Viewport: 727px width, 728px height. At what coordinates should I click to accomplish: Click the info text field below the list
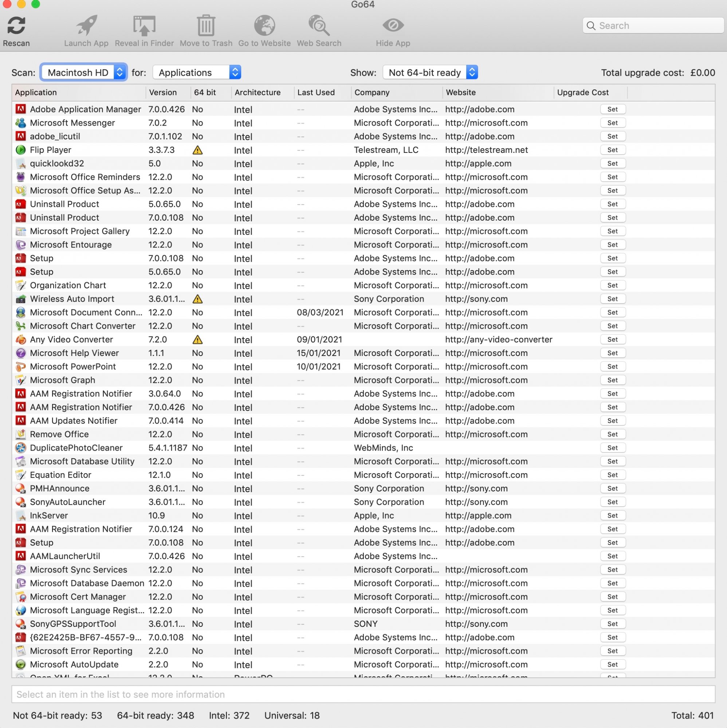point(363,695)
